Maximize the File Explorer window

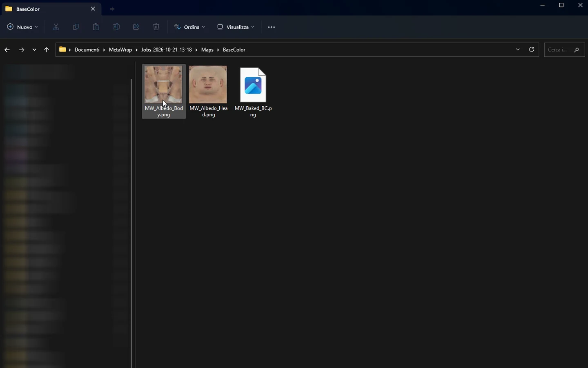pyautogui.click(x=561, y=5)
